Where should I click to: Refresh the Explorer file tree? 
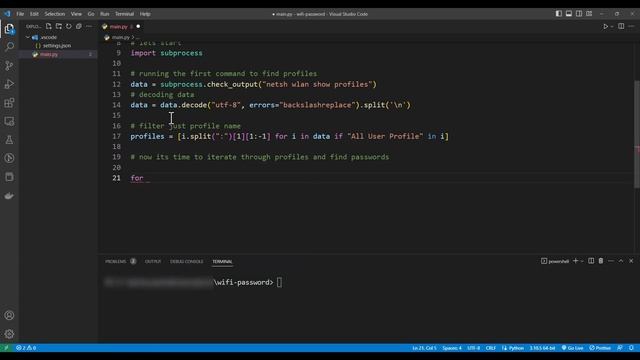tap(69, 26)
